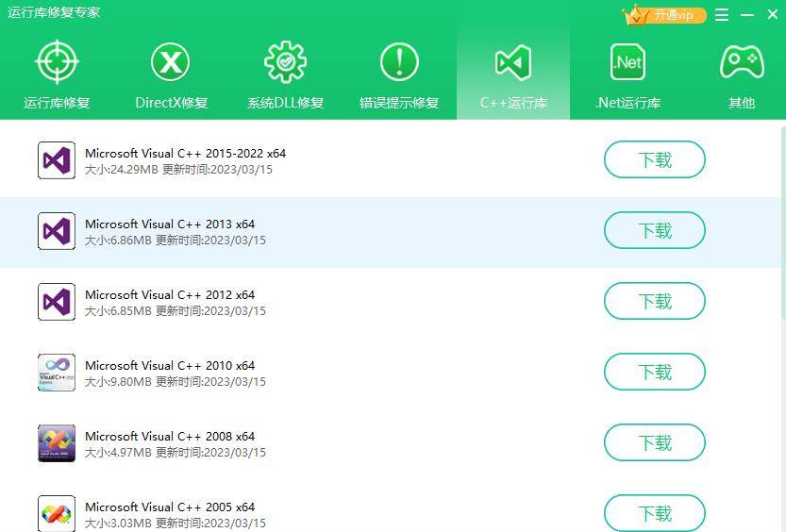The image size is (786, 532).
Task: Click the C++运行库 Visual Studio icon
Action: point(512,62)
